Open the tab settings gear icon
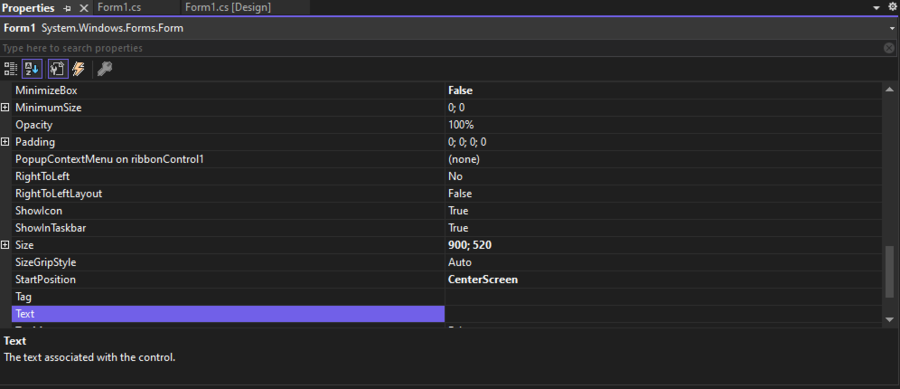The image size is (900, 389). point(893,7)
